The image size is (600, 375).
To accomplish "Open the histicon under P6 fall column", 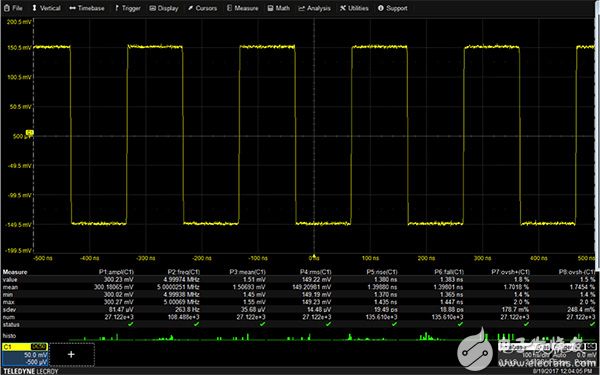I will tap(431, 337).
